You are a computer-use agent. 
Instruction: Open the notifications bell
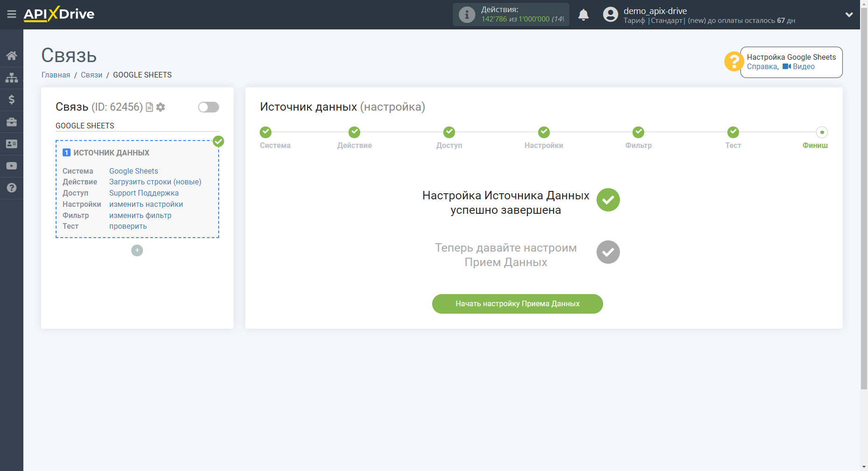point(583,15)
